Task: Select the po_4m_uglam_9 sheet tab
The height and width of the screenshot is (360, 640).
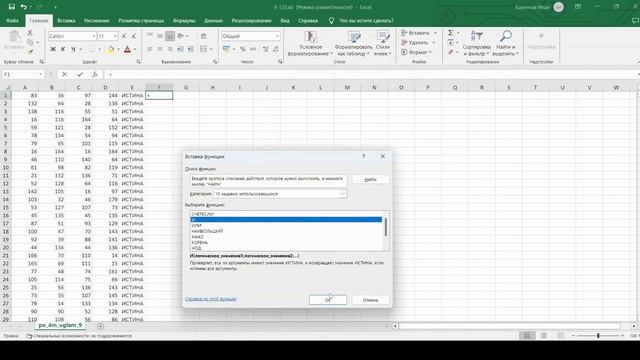Action: point(60,325)
